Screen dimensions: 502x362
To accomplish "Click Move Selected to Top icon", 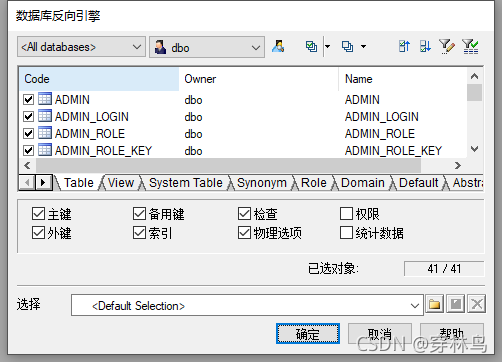I will [404, 46].
